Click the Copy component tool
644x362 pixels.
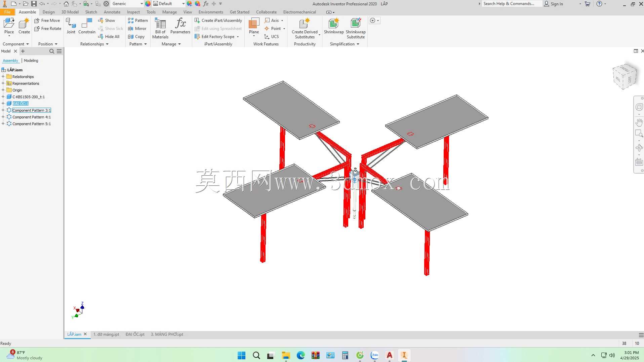(x=136, y=37)
